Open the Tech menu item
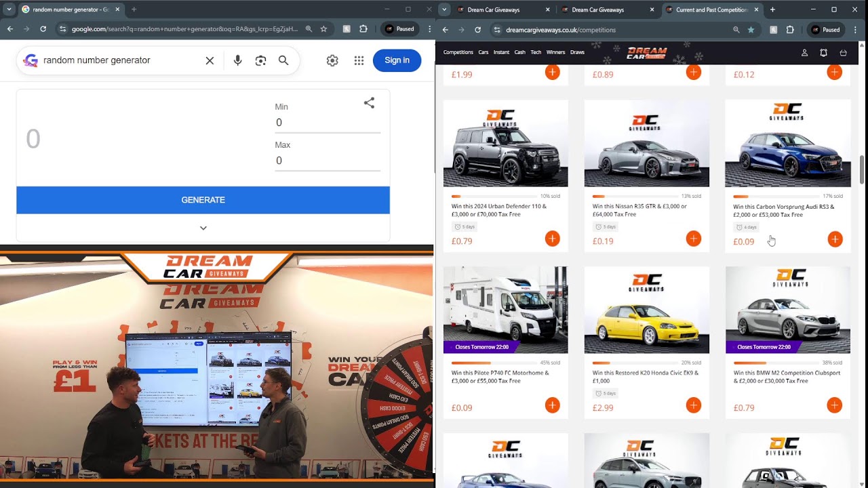This screenshot has width=868, height=488. 536,52
